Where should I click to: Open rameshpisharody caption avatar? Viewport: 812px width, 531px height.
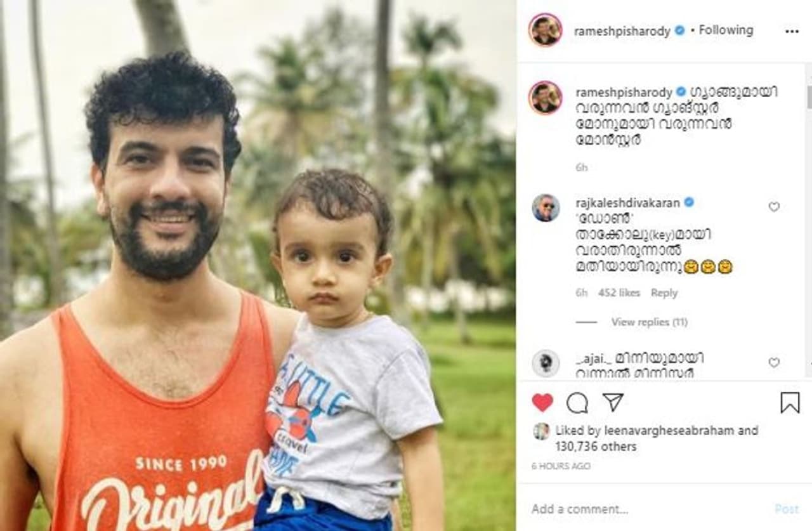(545, 97)
